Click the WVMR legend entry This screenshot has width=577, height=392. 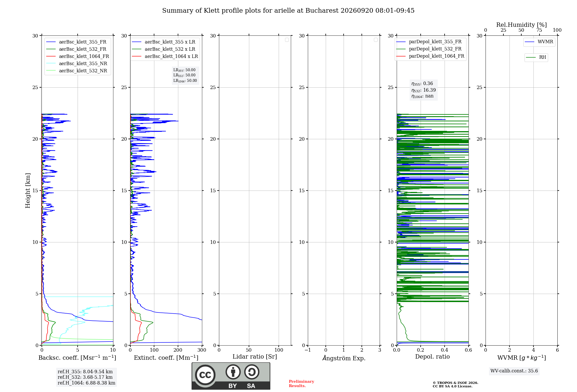[539, 42]
